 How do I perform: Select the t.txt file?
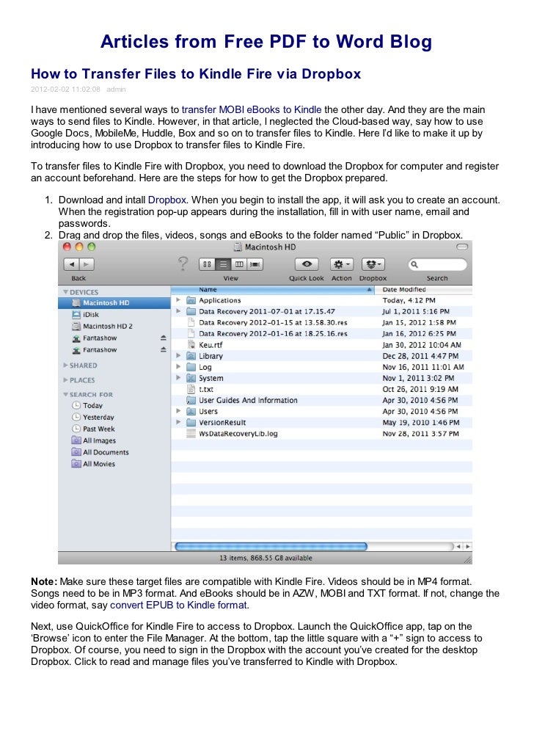tap(321, 389)
